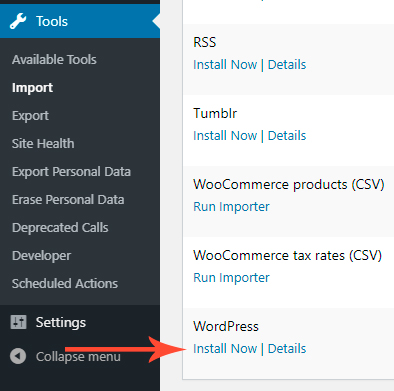Open the Settings menu

61,322
